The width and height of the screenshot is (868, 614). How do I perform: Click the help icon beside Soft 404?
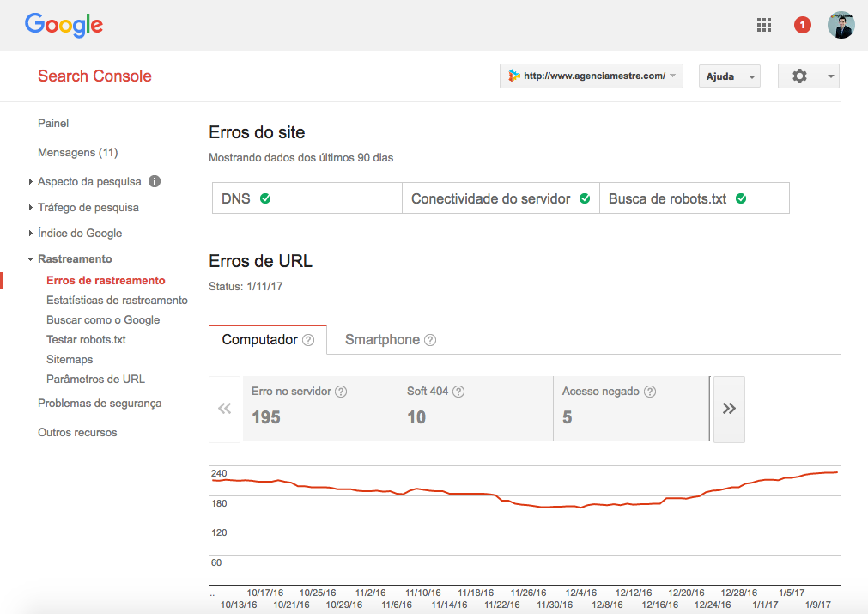458,391
